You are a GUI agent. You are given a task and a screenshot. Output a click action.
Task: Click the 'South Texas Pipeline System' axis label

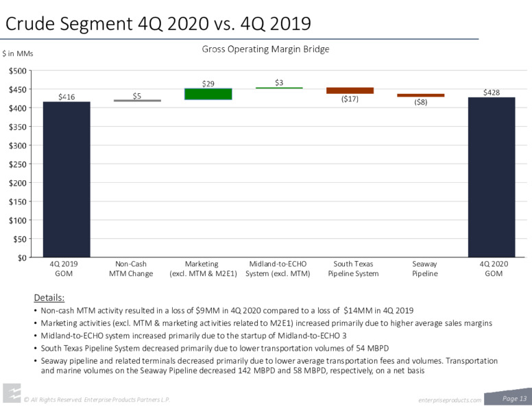click(x=353, y=269)
